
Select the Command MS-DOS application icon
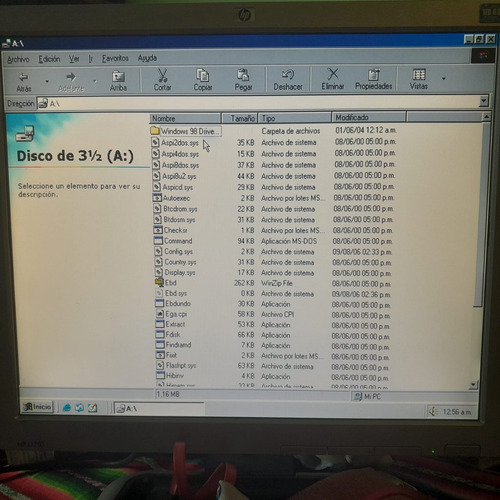tap(158, 241)
